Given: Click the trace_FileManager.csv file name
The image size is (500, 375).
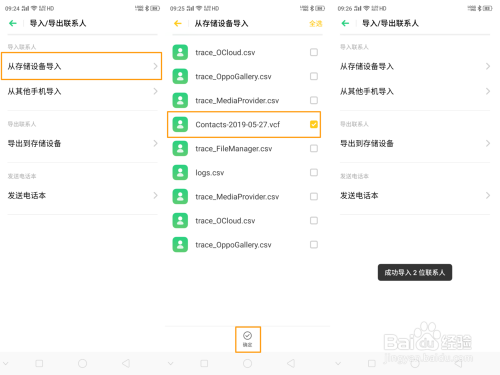Looking at the screenshot, I should (234, 148).
